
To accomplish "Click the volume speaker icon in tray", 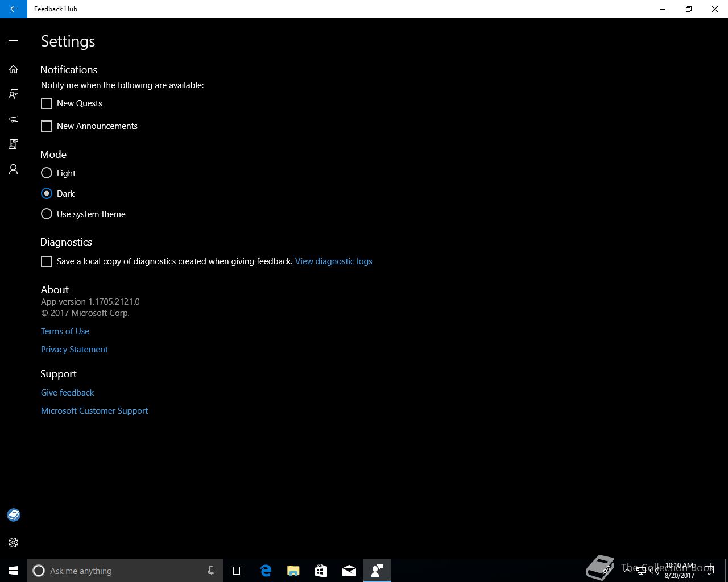I will tap(655, 571).
